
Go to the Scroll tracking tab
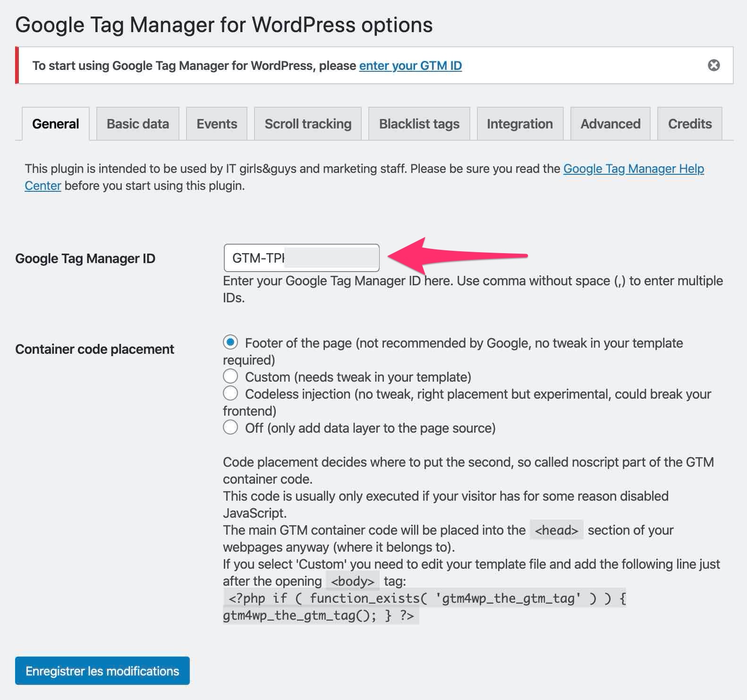[x=308, y=124]
